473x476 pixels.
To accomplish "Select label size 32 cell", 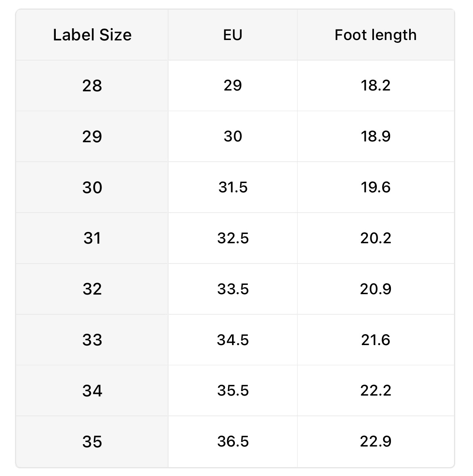I will (x=92, y=289).
